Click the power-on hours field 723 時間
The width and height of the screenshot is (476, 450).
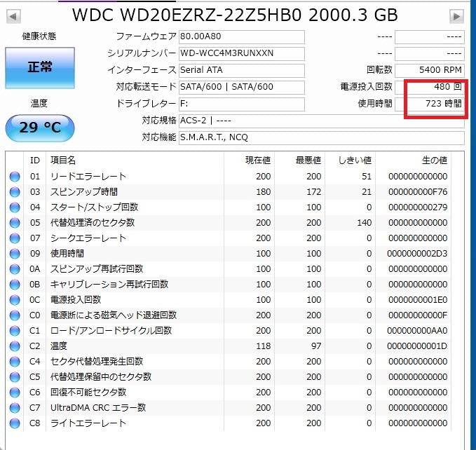pyautogui.click(x=430, y=104)
